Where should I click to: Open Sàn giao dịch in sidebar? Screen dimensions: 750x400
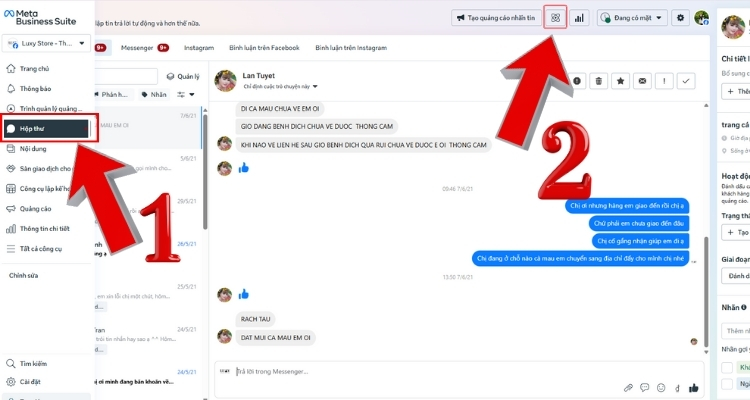click(x=45, y=168)
